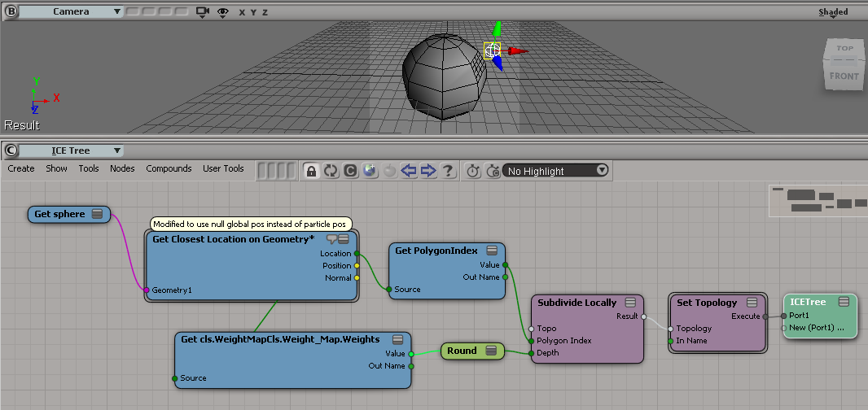Click the Shaded display mode button
Viewport: 868px width, 410px height.
coord(832,12)
